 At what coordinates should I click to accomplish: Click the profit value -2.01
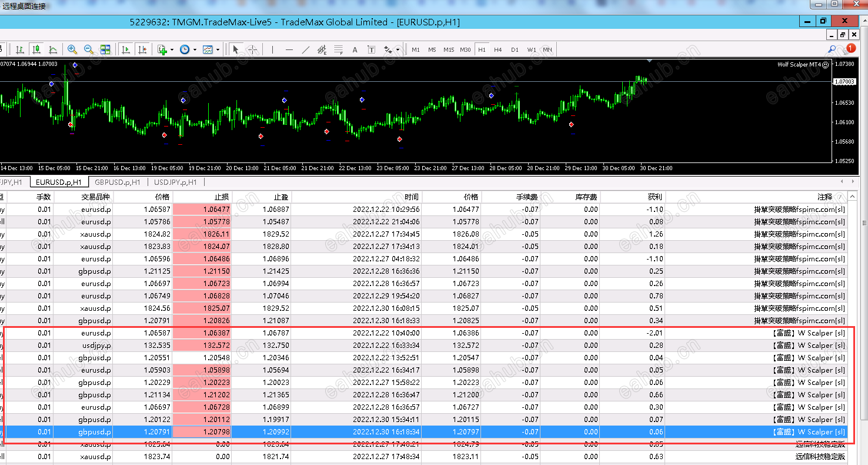[x=655, y=333]
